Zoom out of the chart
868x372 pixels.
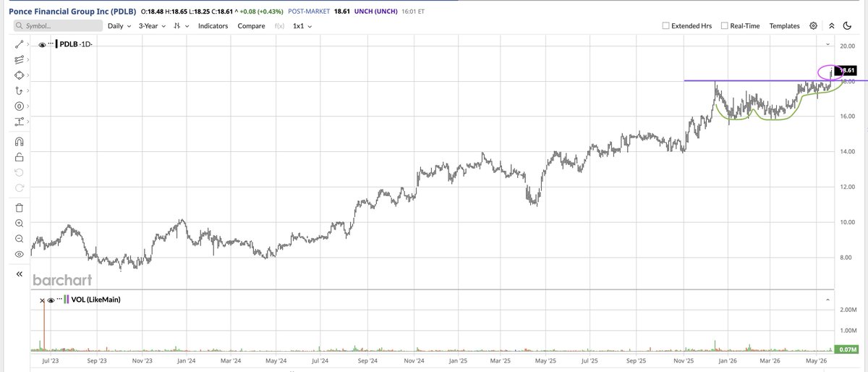coord(19,240)
